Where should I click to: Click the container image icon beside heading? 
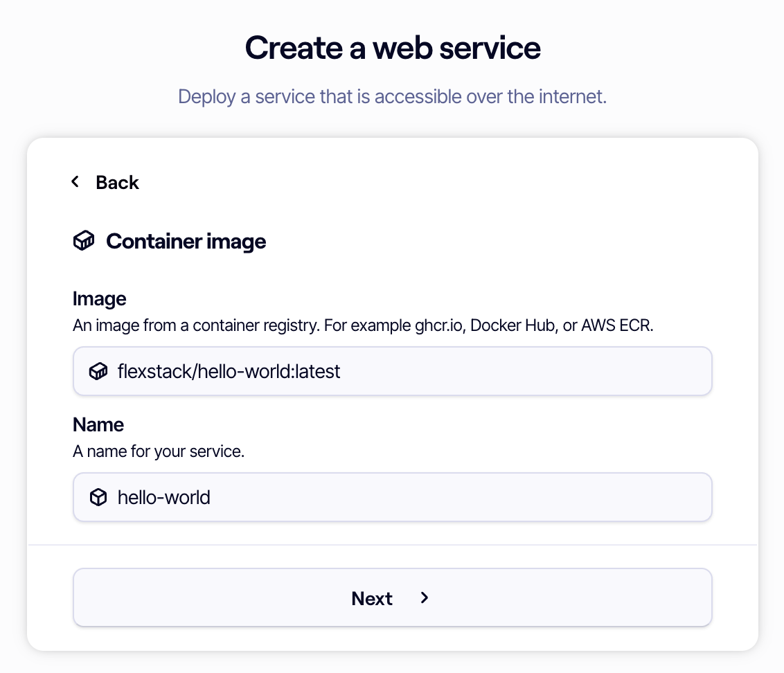pyautogui.click(x=83, y=241)
